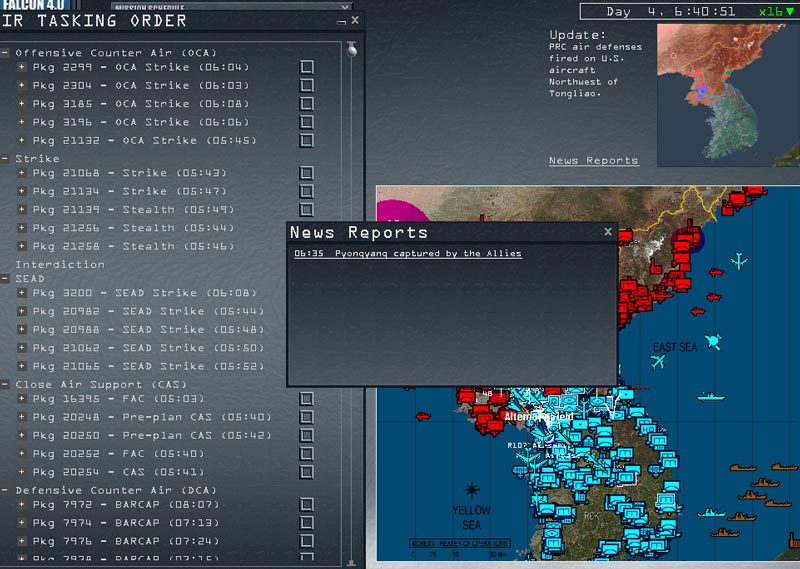Viewport: 800px width, 569px height.
Task: Select the Interdiction category
Action: coord(60,264)
